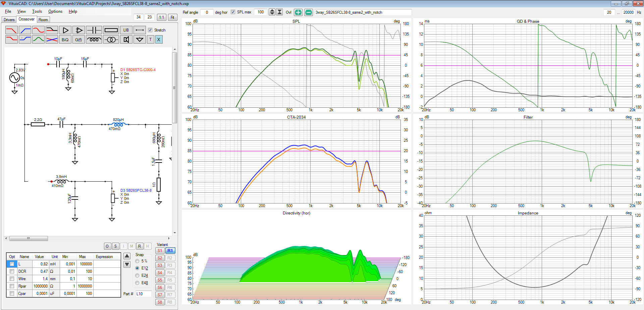Insert a blue high shelf filter
Screen dimensions: 644x310
(25, 40)
